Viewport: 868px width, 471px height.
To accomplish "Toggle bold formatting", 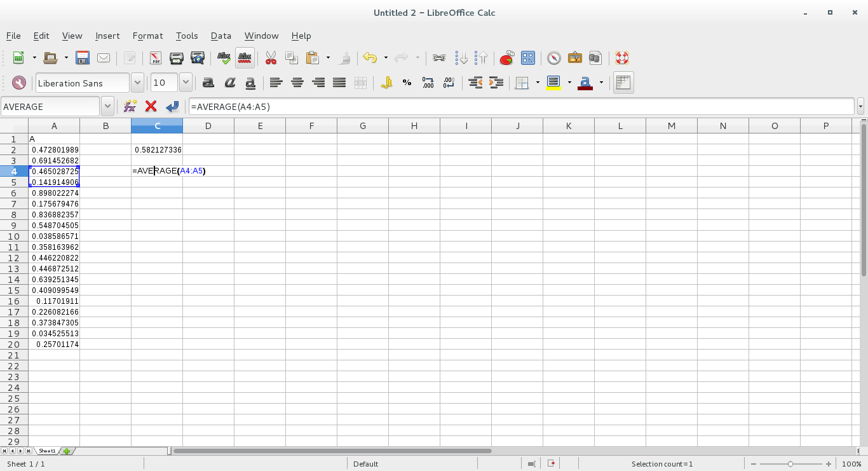I will tap(208, 83).
